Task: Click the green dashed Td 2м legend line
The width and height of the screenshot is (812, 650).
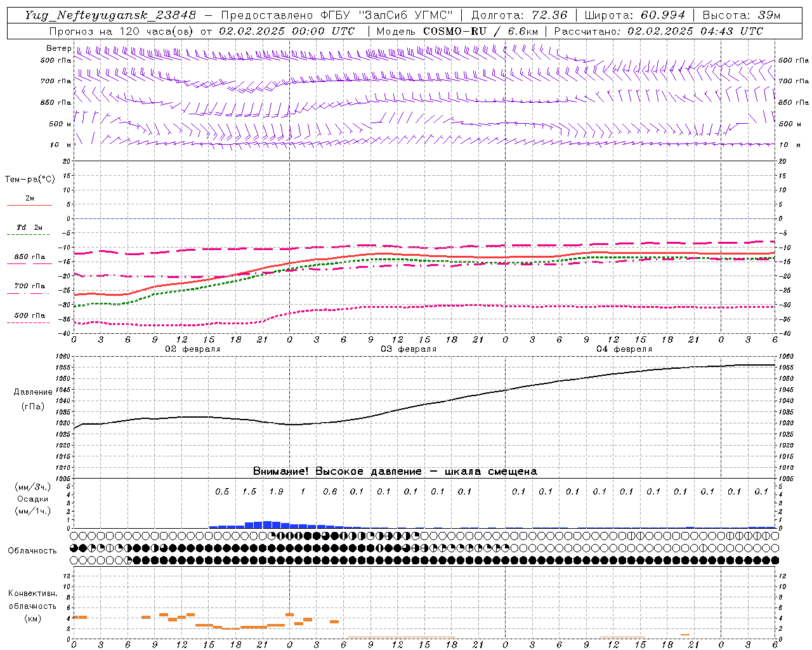Action: (29, 235)
